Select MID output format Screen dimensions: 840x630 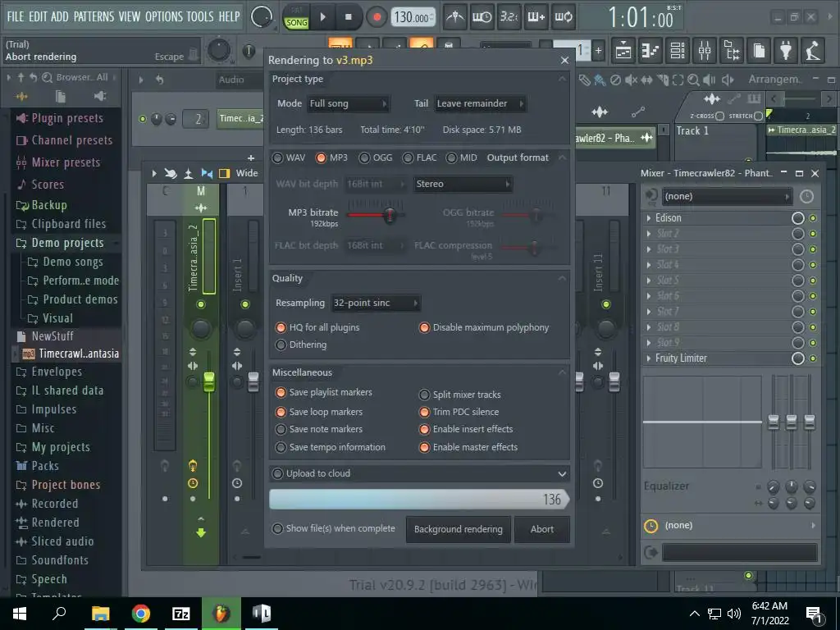(x=461, y=157)
